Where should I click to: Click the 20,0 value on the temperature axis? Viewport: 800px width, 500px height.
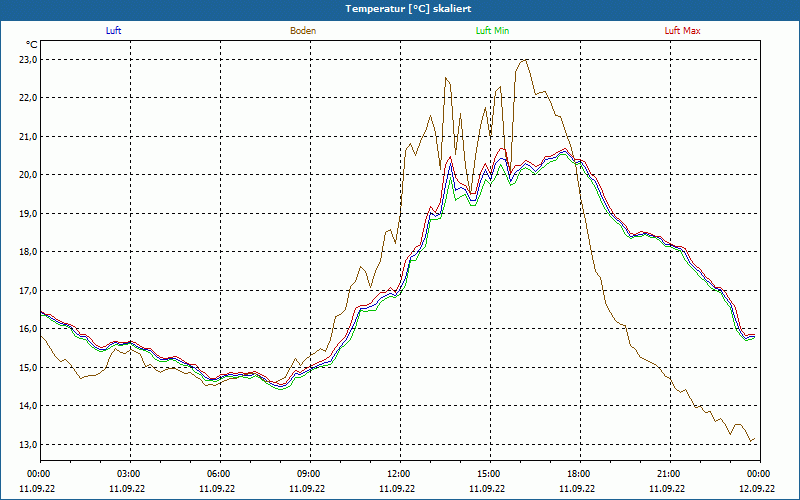(27, 175)
